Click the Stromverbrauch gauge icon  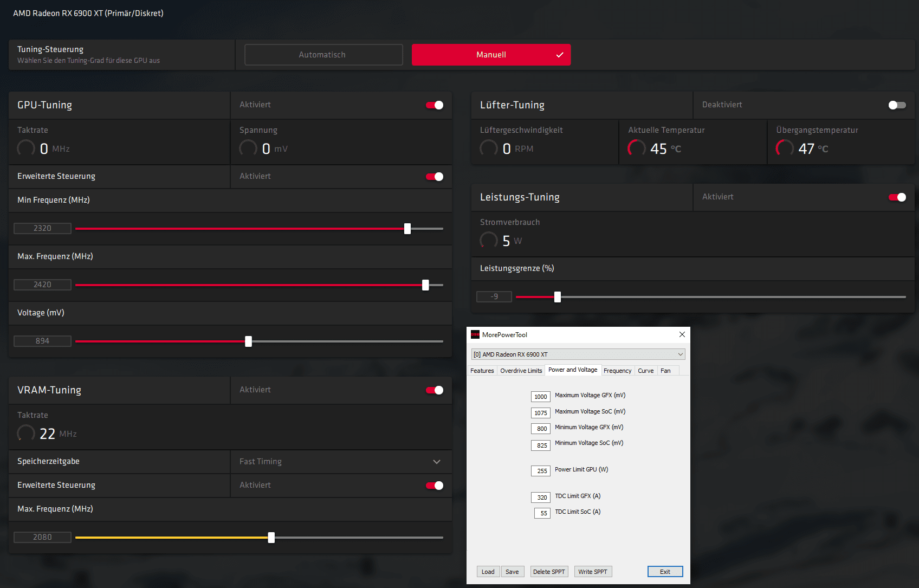(489, 240)
